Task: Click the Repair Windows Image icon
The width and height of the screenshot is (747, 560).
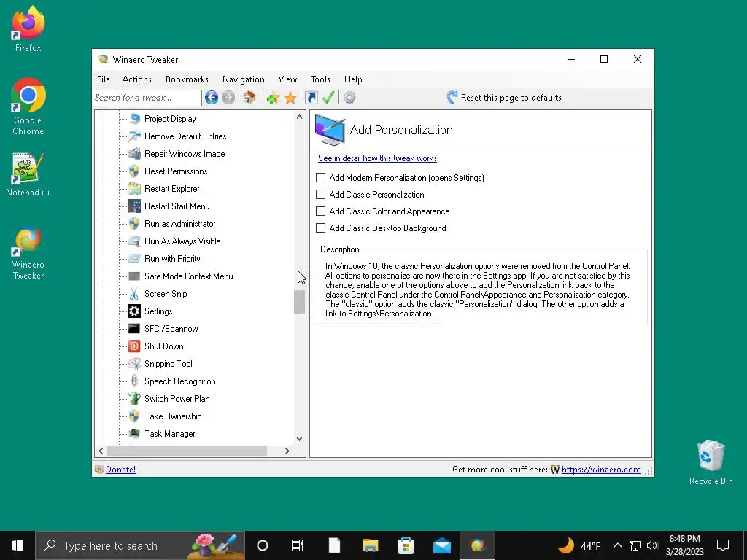Action: [134, 154]
